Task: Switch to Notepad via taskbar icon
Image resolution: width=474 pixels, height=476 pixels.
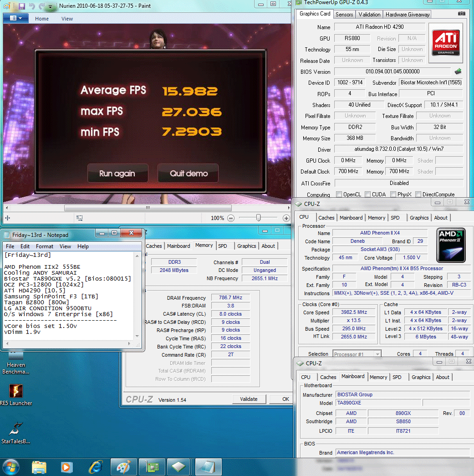Action: click(208, 467)
